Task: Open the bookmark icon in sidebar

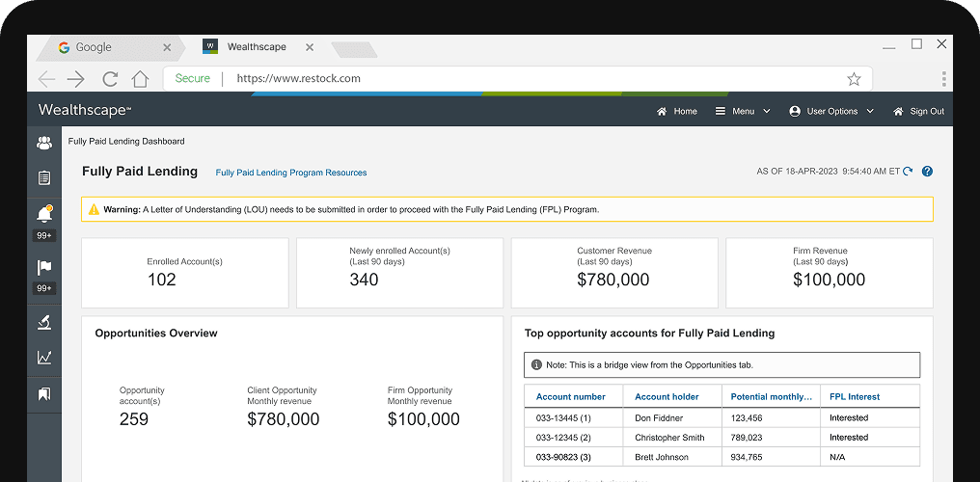Action: (44, 394)
